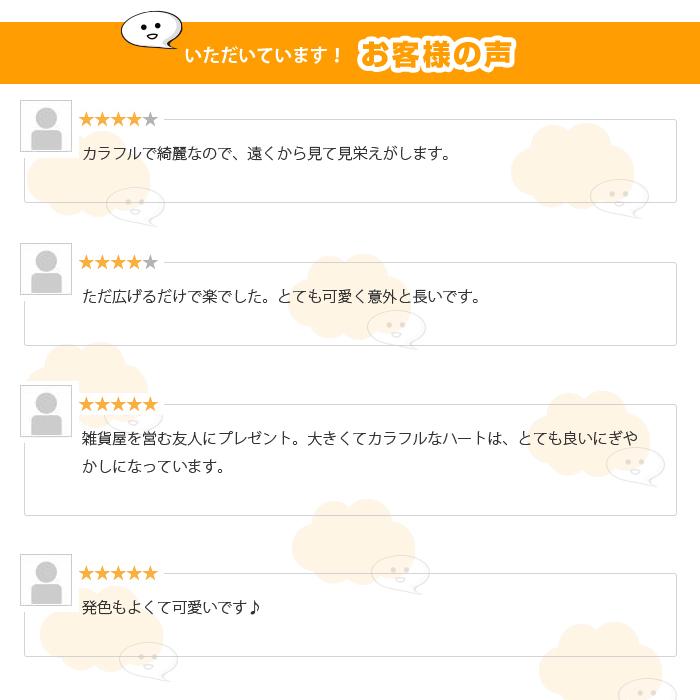Click the fourth orange star above カラフルで綺麗なので
700x700 pixels.
click(x=134, y=120)
